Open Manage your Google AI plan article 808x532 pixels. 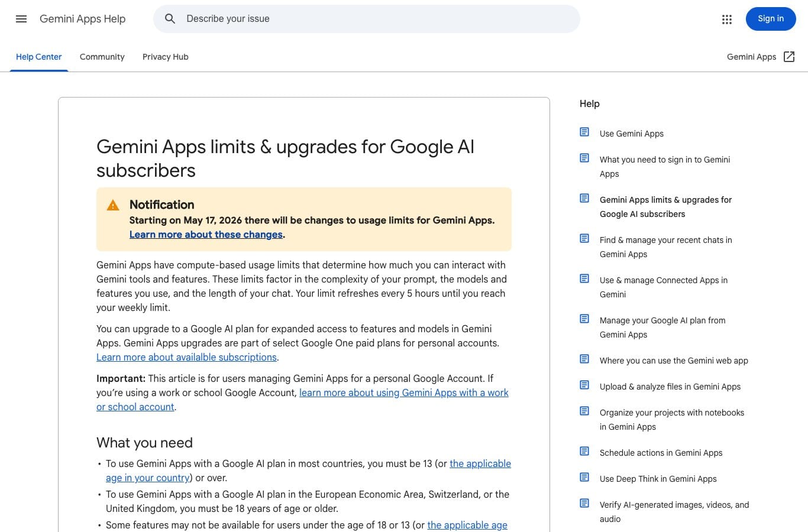662,327
